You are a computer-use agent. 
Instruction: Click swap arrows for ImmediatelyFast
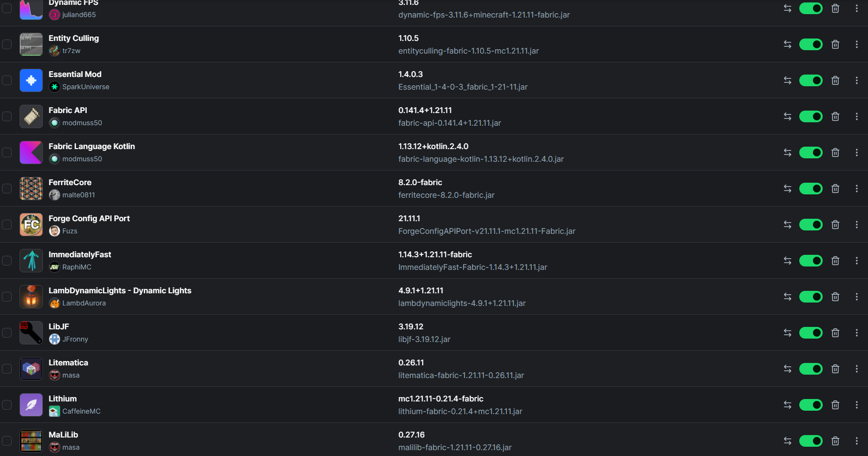click(788, 261)
